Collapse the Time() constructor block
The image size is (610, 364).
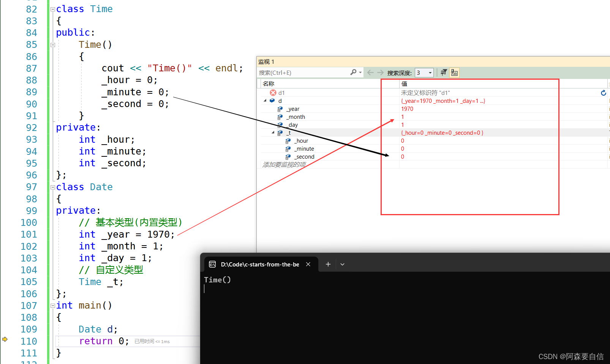pos(53,45)
